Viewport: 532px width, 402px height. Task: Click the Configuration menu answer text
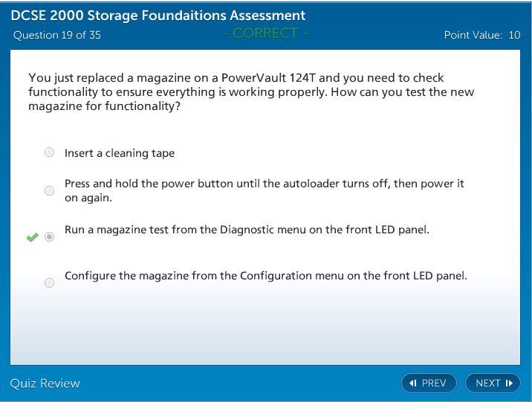(x=265, y=276)
